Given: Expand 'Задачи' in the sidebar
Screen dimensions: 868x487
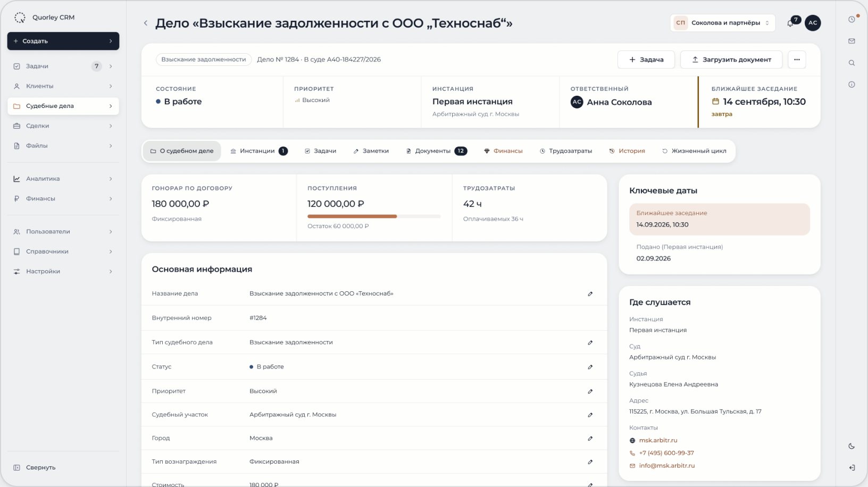Looking at the screenshot, I should pos(111,66).
